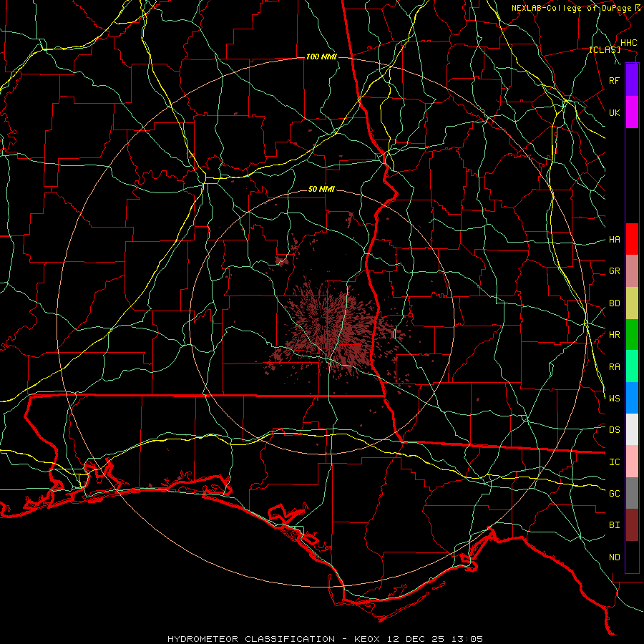Click the RF legend label

pos(614,80)
